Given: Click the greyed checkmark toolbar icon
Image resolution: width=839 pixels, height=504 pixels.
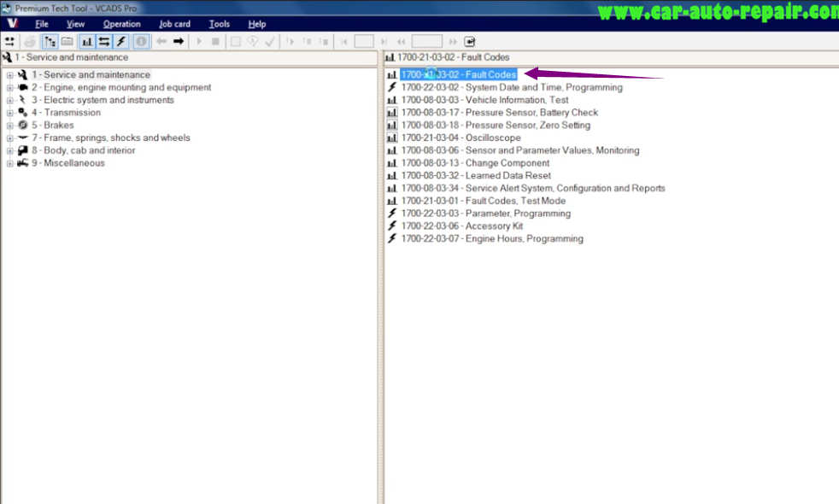Looking at the screenshot, I should pyautogui.click(x=270, y=41).
